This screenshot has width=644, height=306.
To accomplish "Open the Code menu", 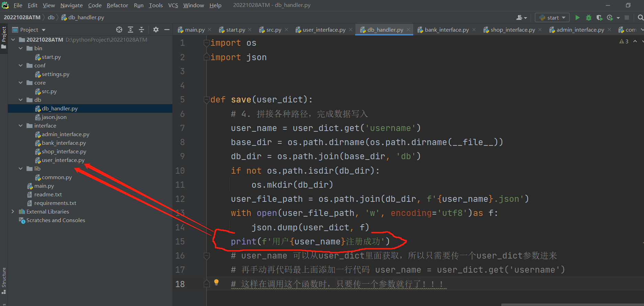I will pyautogui.click(x=95, y=5).
